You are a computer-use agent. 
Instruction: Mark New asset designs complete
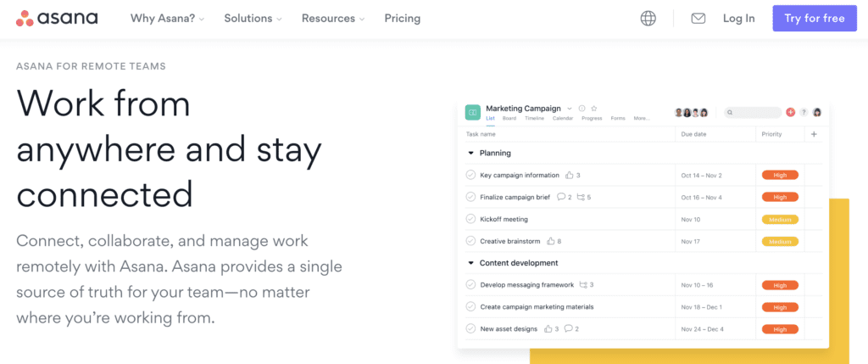(x=470, y=328)
